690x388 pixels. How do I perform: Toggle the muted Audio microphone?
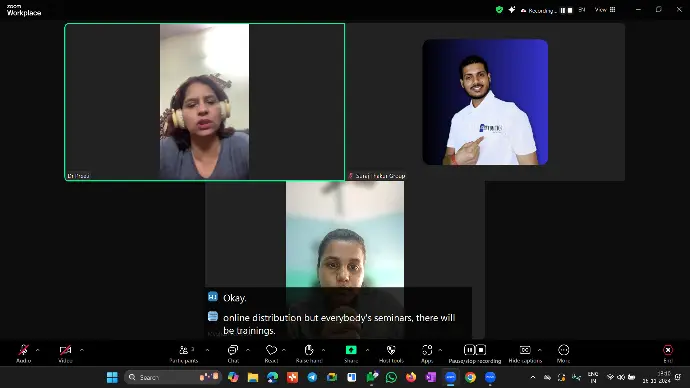point(23,353)
